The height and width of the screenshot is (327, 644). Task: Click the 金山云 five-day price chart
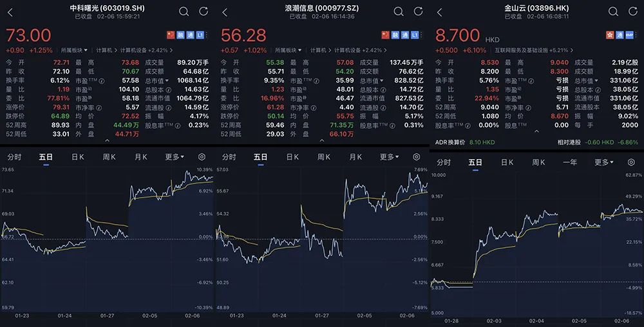coord(536,244)
